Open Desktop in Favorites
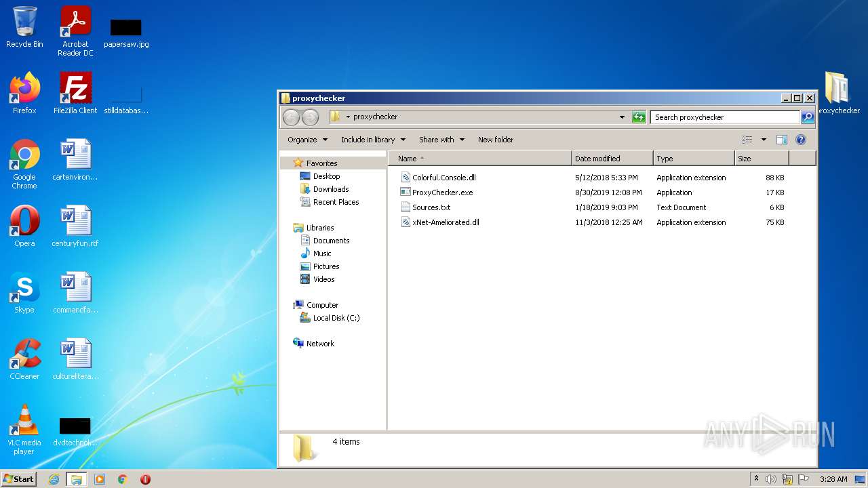The width and height of the screenshot is (868, 488). (x=326, y=176)
